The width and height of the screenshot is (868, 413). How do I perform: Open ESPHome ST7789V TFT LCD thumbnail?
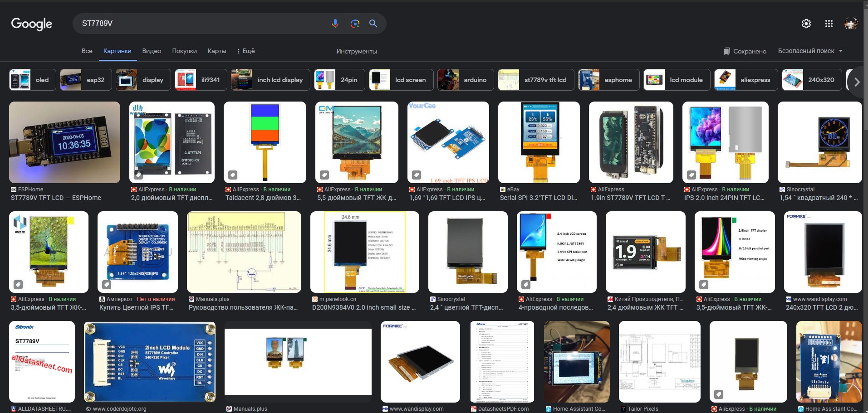64,142
